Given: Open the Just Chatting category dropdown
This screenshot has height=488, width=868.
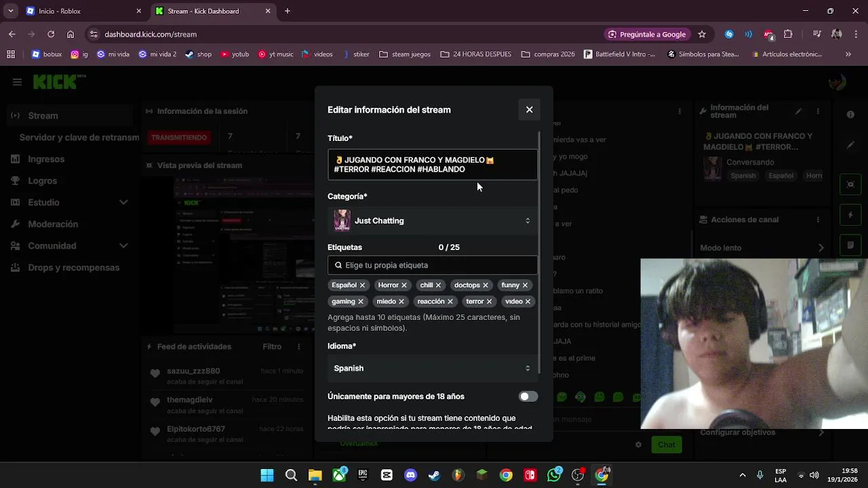Looking at the screenshot, I should pos(433,221).
